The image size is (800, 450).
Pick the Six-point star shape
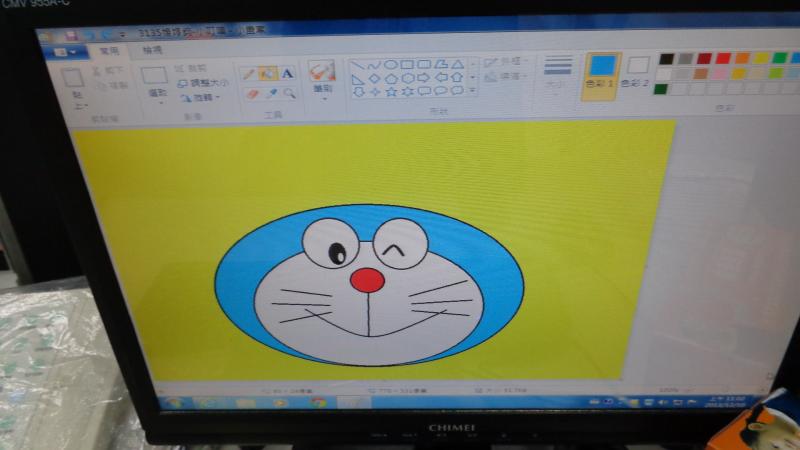[x=408, y=91]
